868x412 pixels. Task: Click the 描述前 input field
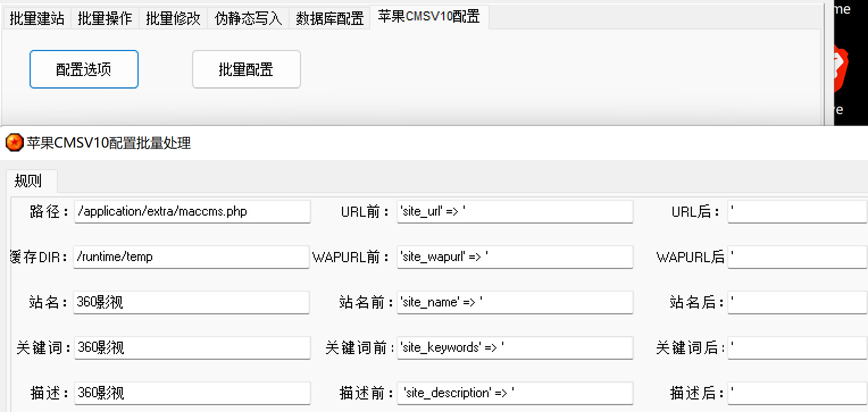515,393
